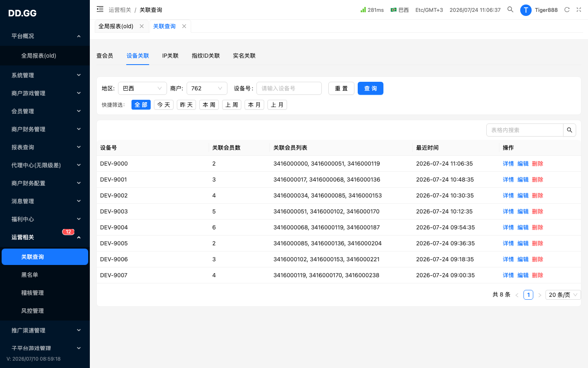
Task: Select the 设备关联 tab
Action: tap(138, 56)
